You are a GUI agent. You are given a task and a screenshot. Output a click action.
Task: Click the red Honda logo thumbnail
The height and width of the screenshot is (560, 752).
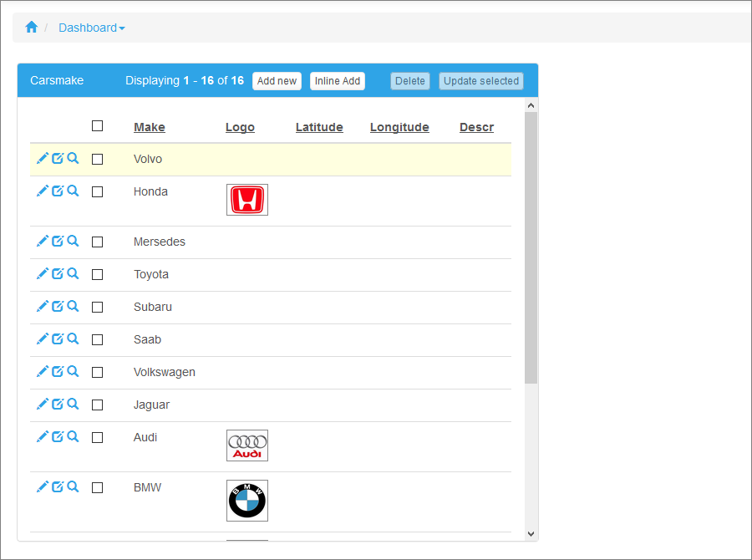point(246,200)
